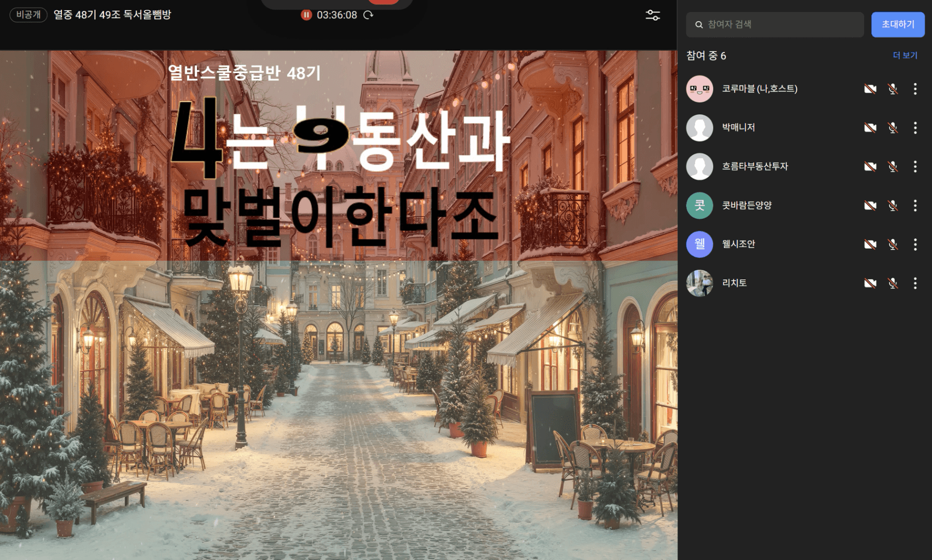Viewport: 932px width, 560px height.
Task: Unmute microphone for 박매니저
Action: (893, 127)
